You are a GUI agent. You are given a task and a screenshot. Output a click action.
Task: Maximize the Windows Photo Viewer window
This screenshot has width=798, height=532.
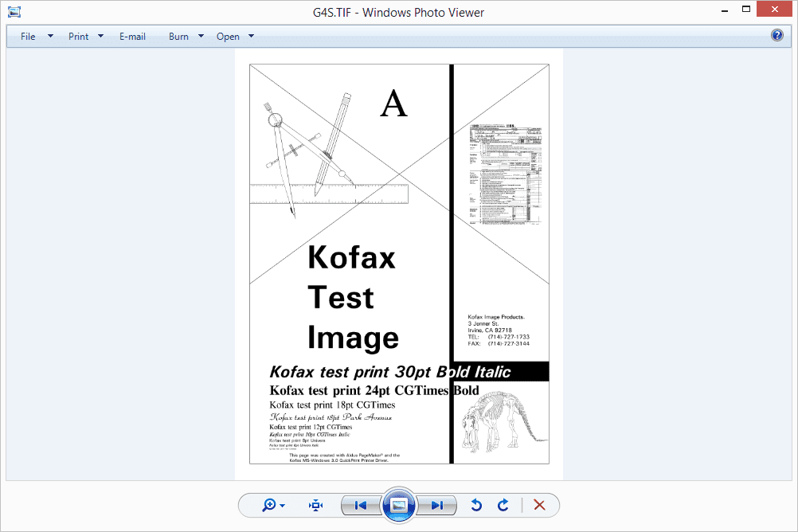click(746, 10)
